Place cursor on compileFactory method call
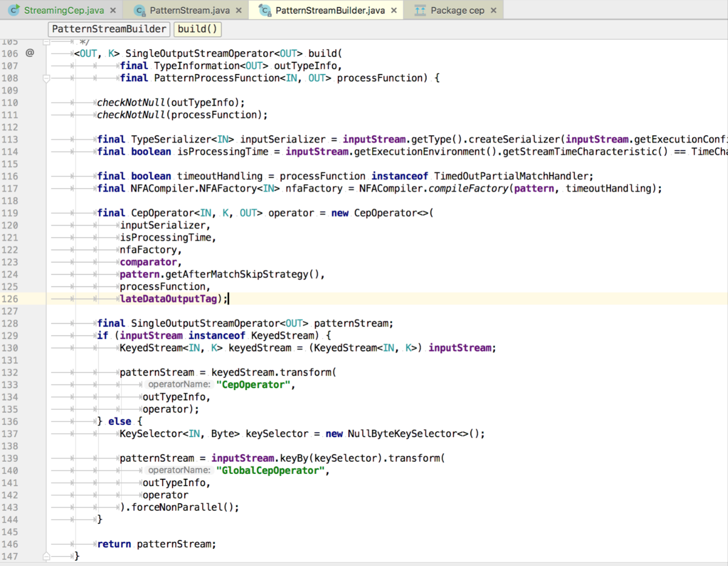Viewport: 728px width, 566px height. pos(468,189)
